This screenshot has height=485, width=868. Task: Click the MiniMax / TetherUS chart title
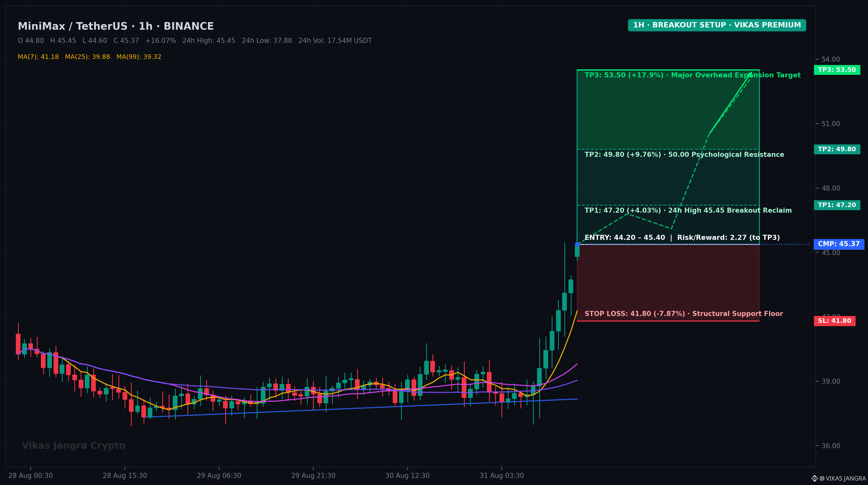(x=116, y=26)
